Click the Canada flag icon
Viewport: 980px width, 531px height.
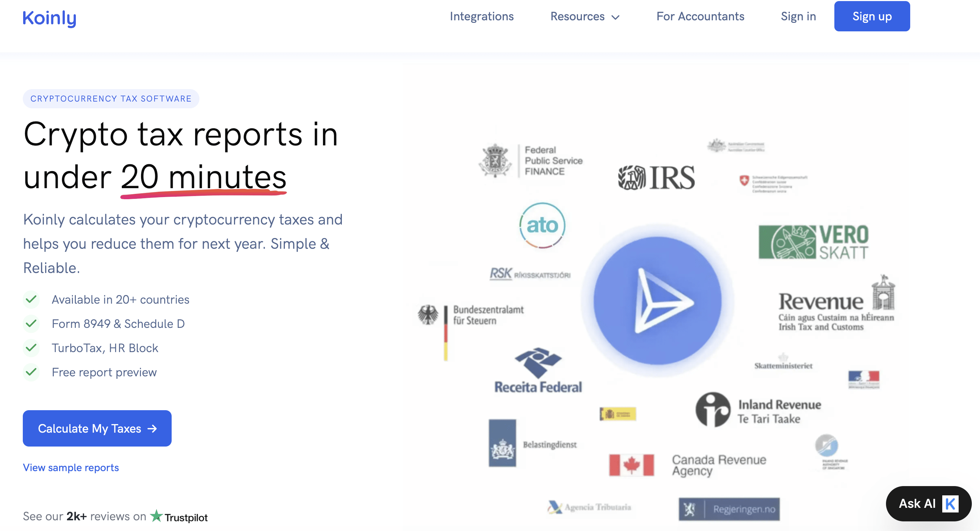(x=631, y=465)
